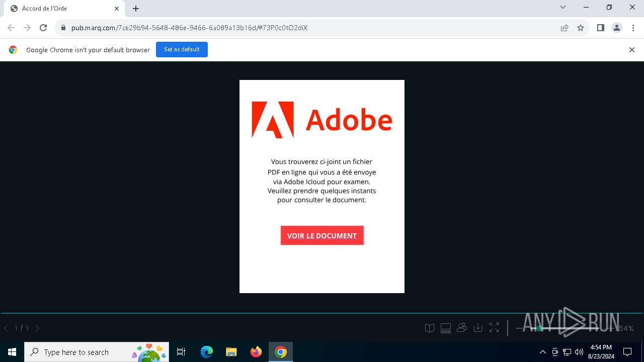This screenshot has height=362, width=644.
Task: Click the zoom slider handle
Action: [539, 328]
